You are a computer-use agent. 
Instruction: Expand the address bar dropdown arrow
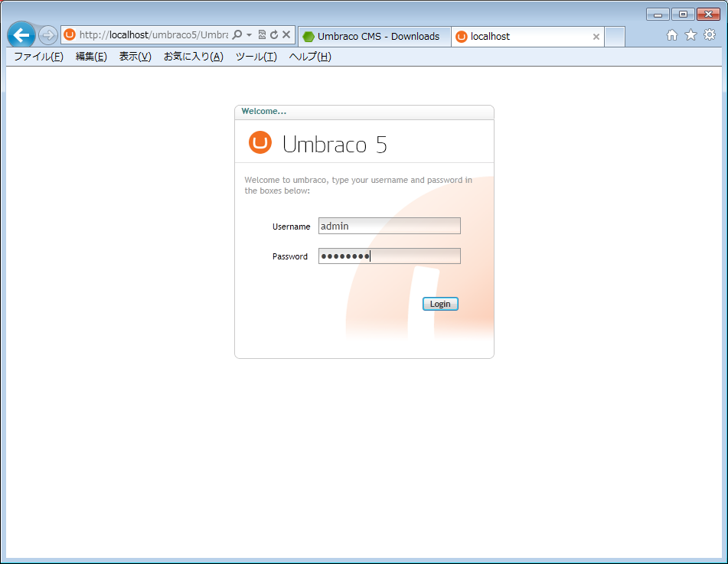click(x=249, y=35)
